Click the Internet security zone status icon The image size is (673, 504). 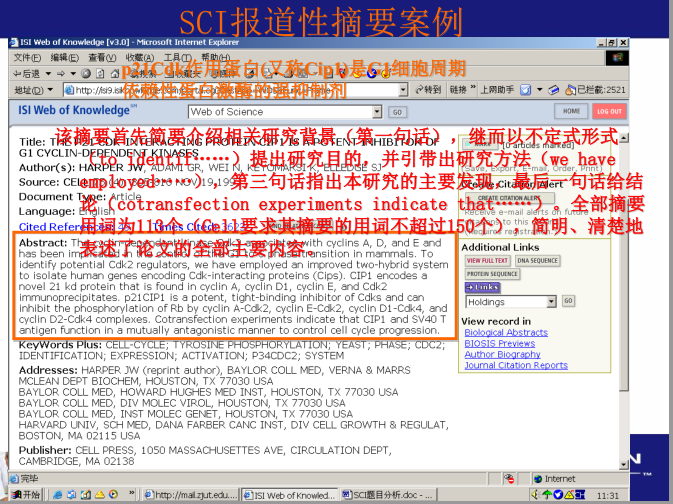(x=538, y=479)
